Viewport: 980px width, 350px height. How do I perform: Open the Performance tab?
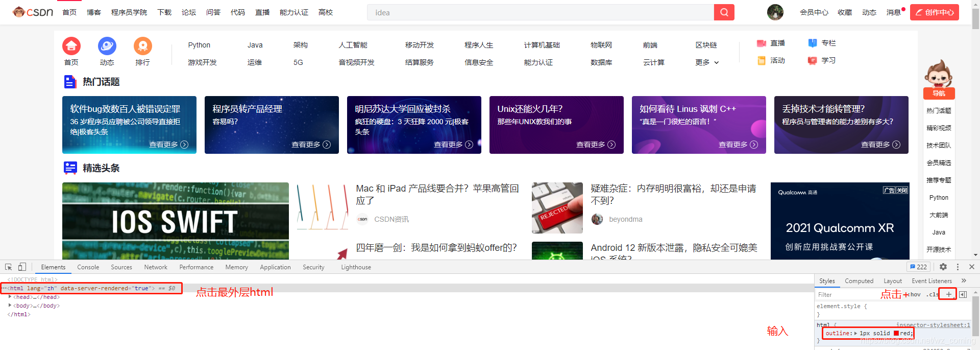pyautogui.click(x=197, y=267)
